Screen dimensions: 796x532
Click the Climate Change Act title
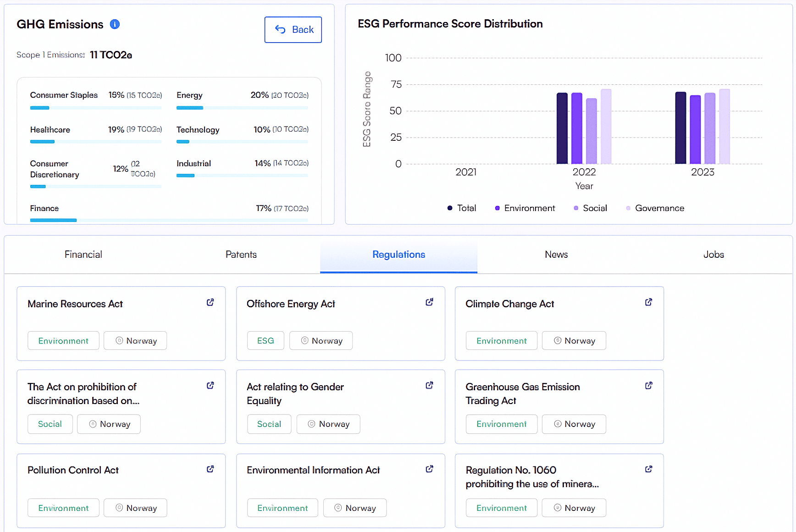pos(510,304)
